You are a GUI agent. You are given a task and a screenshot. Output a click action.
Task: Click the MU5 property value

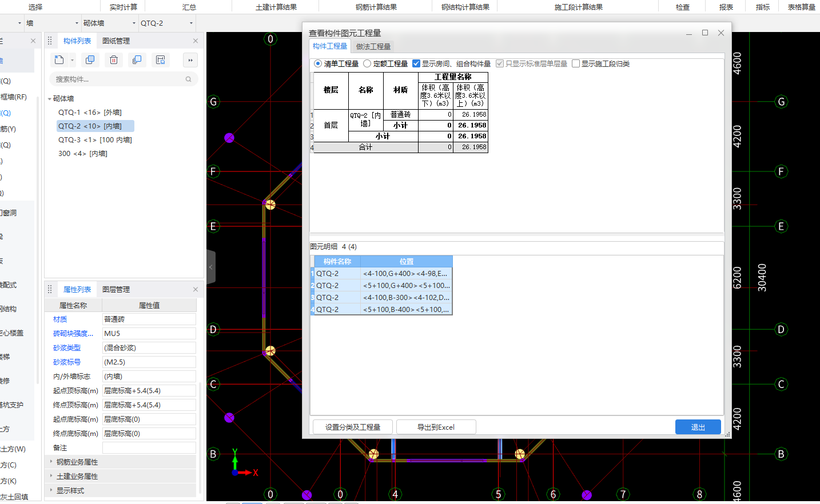[149, 334]
